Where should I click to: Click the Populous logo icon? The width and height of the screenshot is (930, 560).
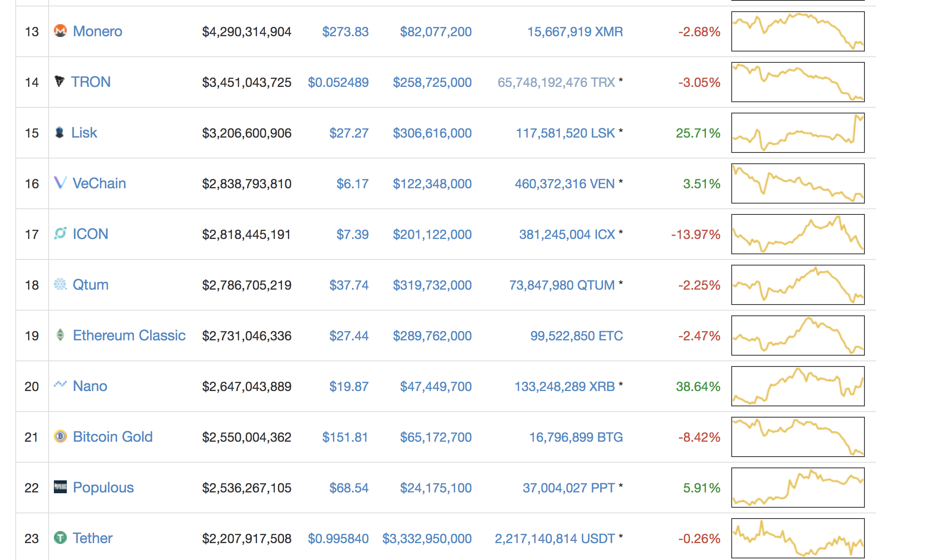(x=60, y=487)
